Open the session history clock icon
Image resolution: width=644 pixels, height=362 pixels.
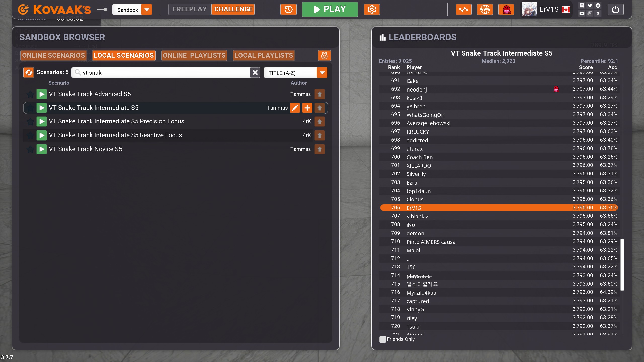[288, 10]
